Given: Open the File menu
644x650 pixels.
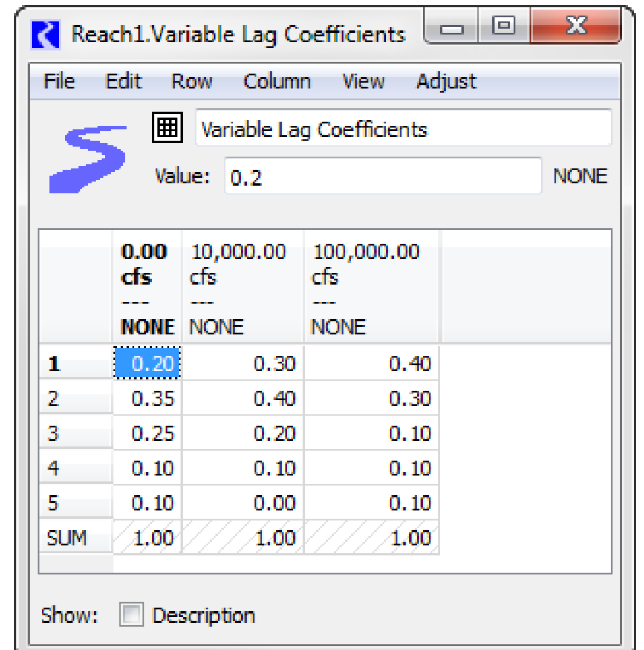Looking at the screenshot, I should (x=59, y=81).
